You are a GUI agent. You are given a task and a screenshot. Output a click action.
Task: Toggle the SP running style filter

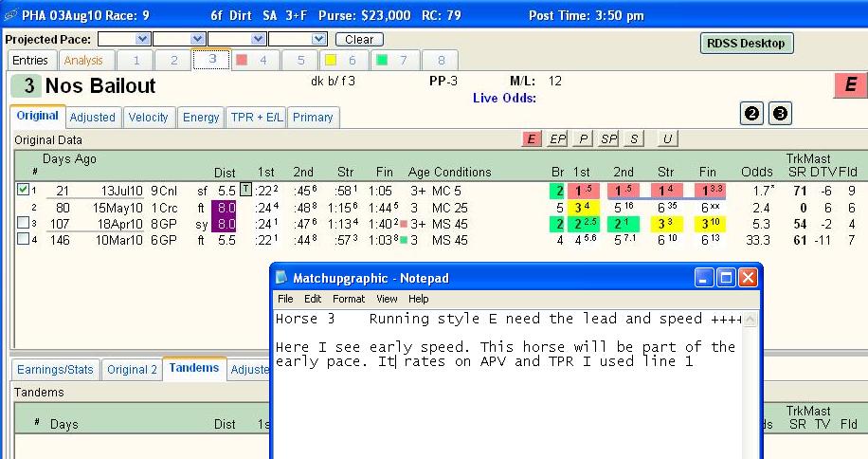point(608,139)
